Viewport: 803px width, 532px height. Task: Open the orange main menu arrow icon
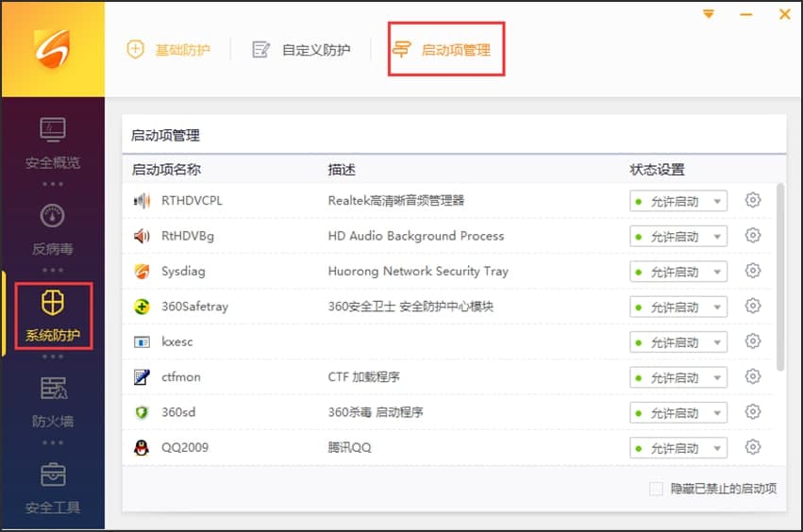[709, 14]
